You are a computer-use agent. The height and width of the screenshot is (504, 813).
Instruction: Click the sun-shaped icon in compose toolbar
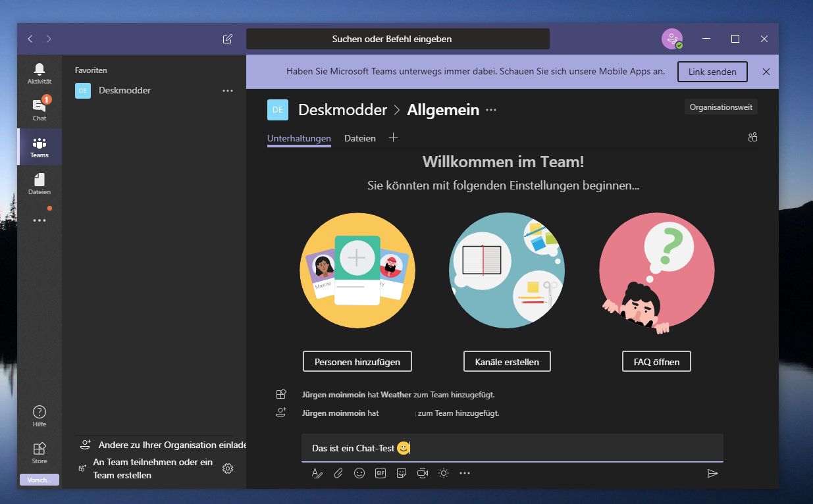(x=444, y=473)
